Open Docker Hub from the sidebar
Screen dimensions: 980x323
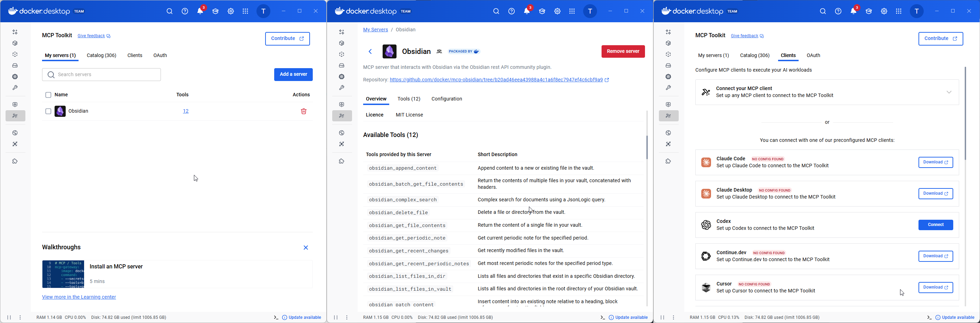point(15,133)
